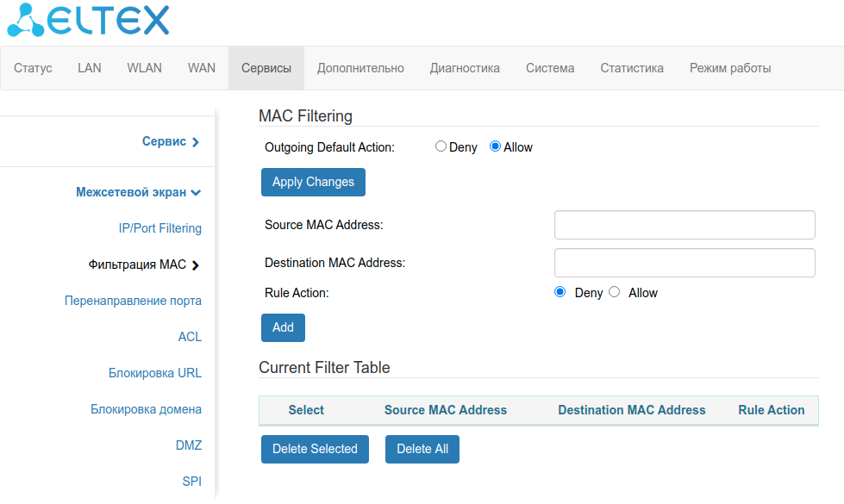Go to the Диагностика tab
This screenshot has width=844, height=504.
[x=465, y=68]
